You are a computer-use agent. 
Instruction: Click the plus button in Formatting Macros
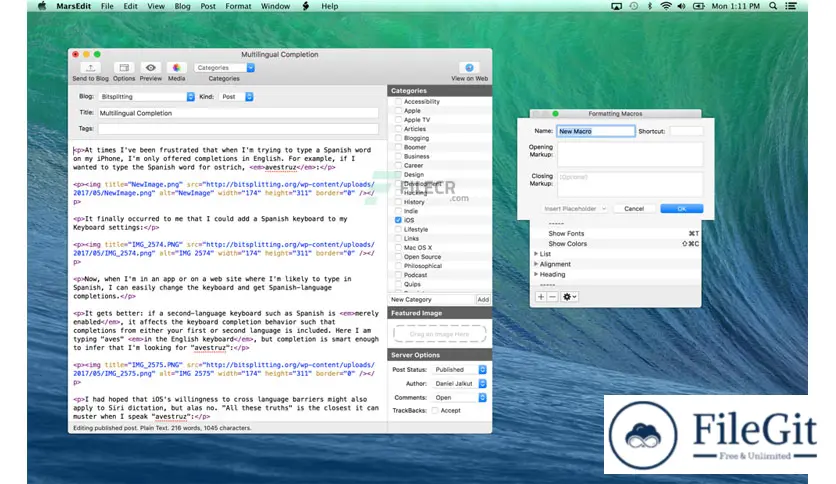[x=541, y=297]
